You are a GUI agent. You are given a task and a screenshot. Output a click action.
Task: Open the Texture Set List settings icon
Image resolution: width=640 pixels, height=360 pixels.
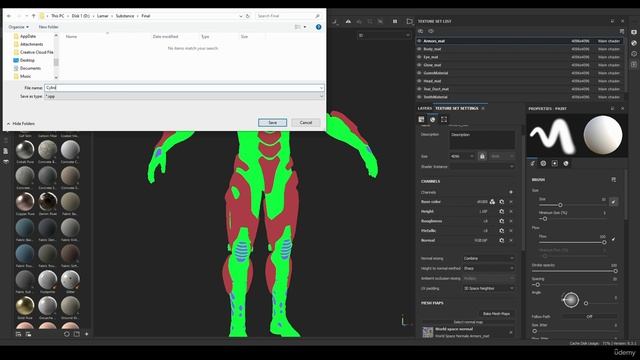coord(622,31)
